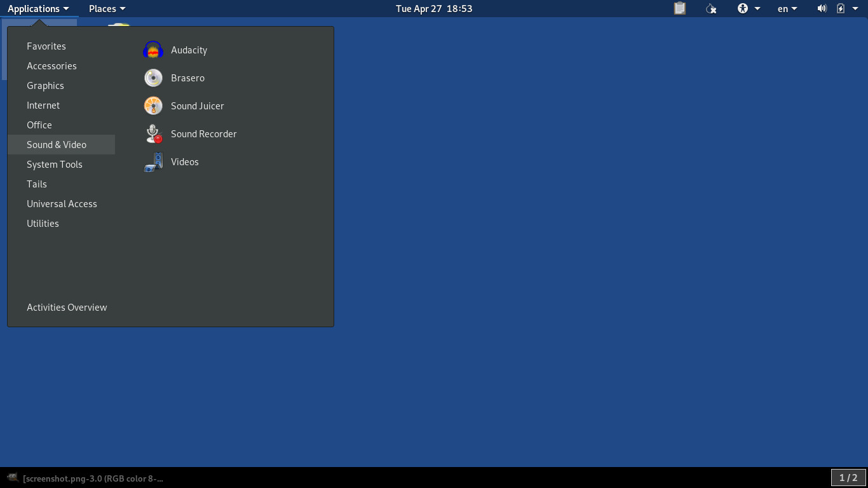Click the volume speaker icon
Screen dimensions: 868x488
click(822, 8)
